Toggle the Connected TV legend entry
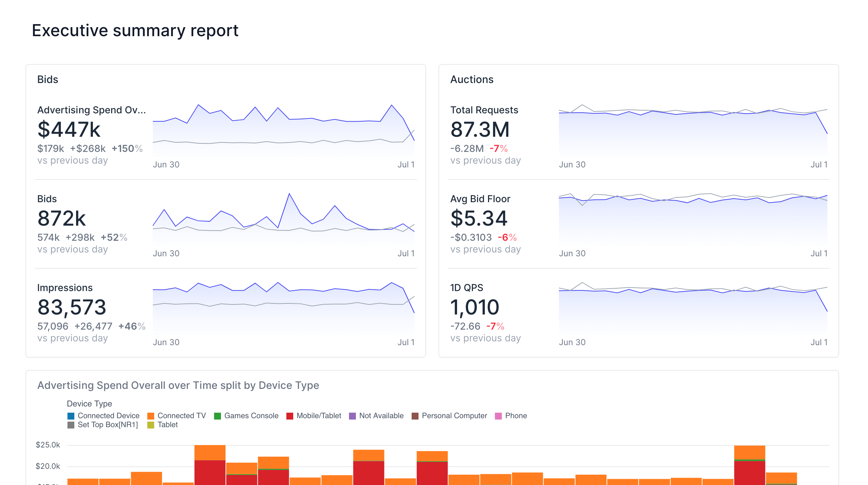The width and height of the screenshot is (868, 485). (176, 415)
